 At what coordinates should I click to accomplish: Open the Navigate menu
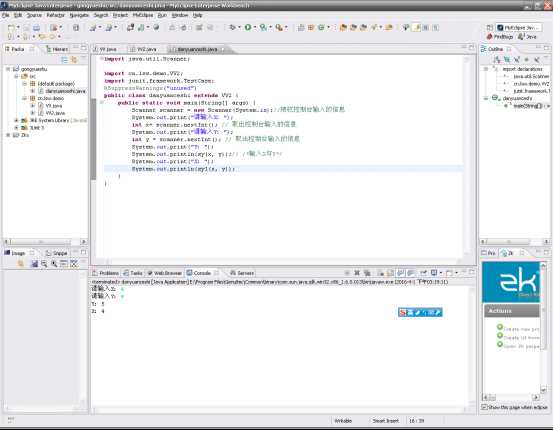pyautogui.click(x=79, y=15)
